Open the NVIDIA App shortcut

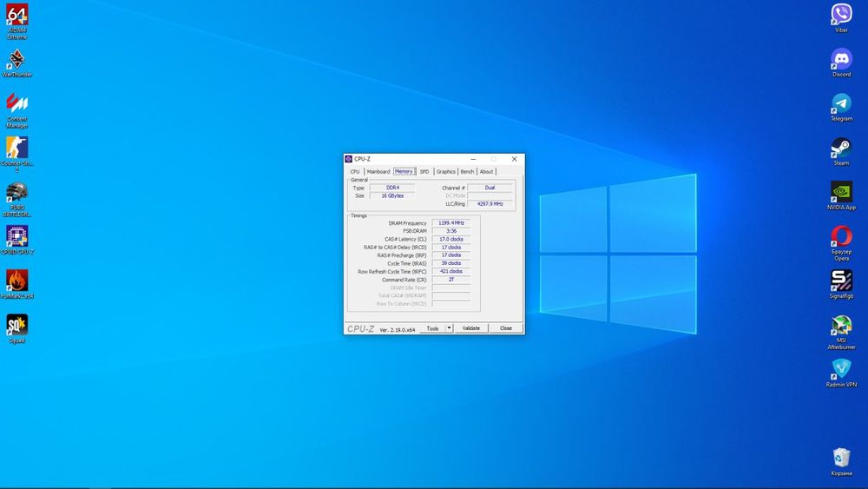(x=841, y=195)
